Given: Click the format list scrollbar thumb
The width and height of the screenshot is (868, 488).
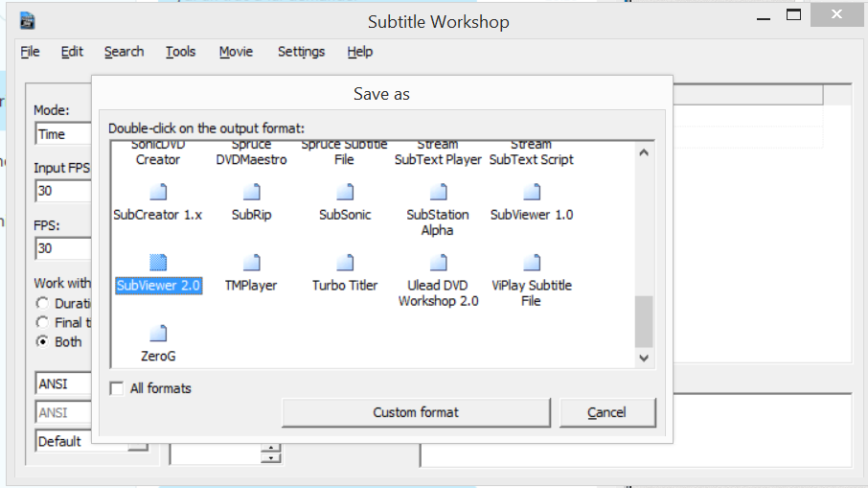Looking at the screenshot, I should click(644, 321).
